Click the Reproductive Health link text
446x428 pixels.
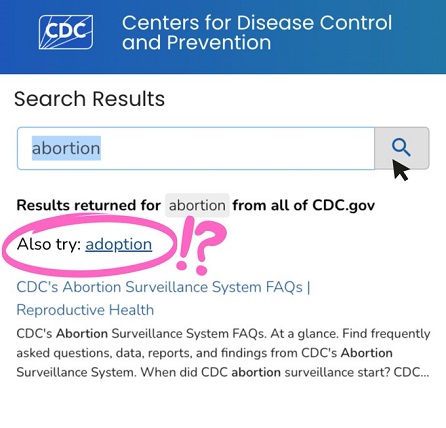click(85, 310)
